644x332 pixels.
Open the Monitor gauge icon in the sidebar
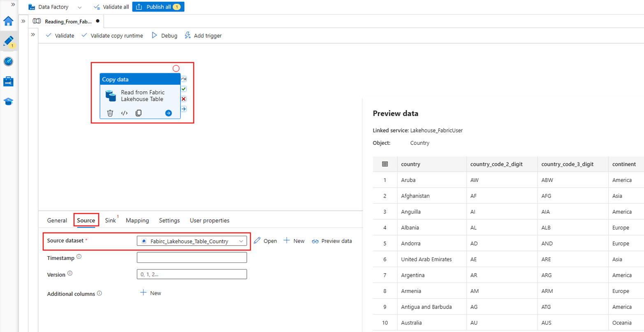(x=8, y=61)
